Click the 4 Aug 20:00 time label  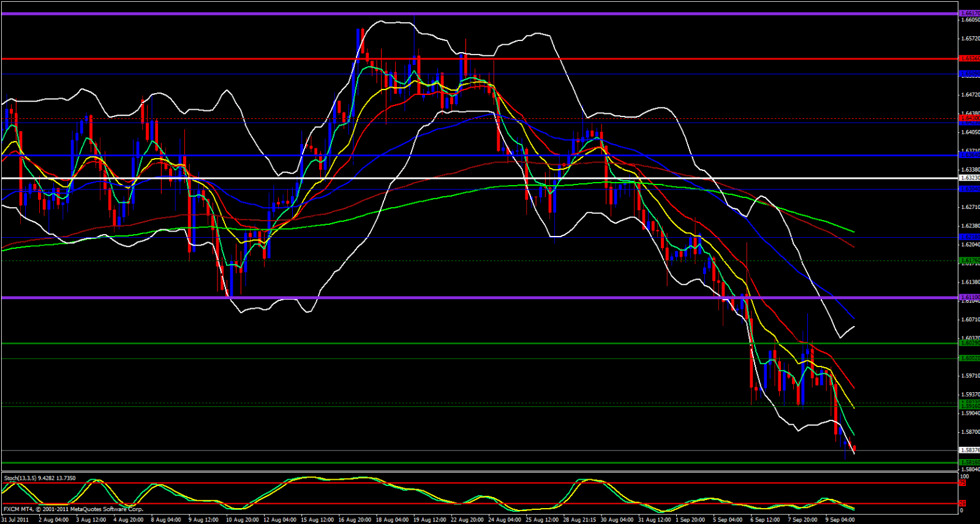(129, 520)
